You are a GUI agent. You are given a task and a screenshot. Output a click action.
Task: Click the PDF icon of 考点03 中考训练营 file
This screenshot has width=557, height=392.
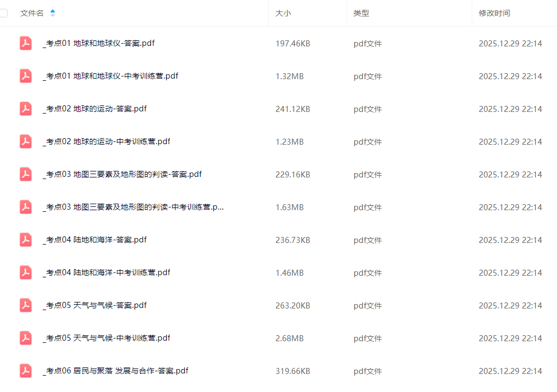[26, 207]
